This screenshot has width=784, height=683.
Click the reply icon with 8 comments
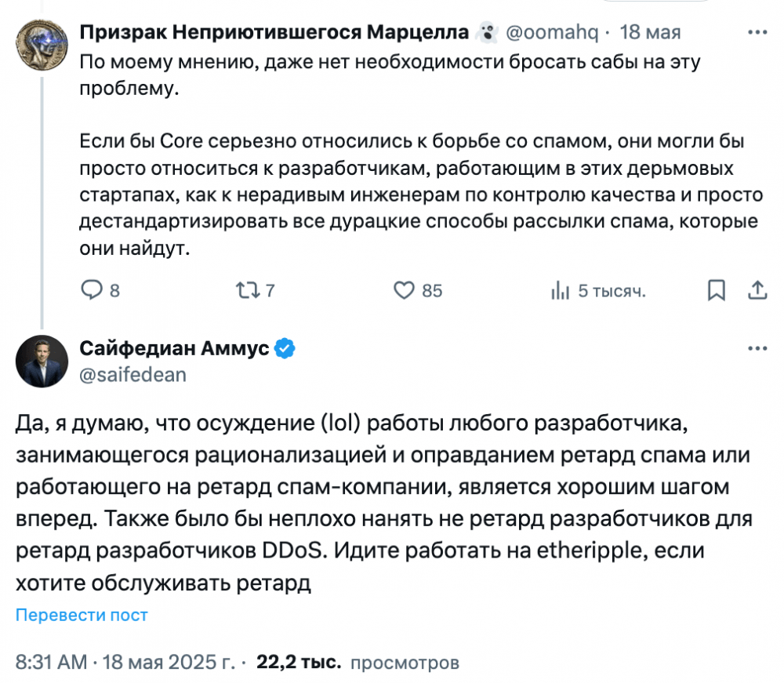(92, 290)
